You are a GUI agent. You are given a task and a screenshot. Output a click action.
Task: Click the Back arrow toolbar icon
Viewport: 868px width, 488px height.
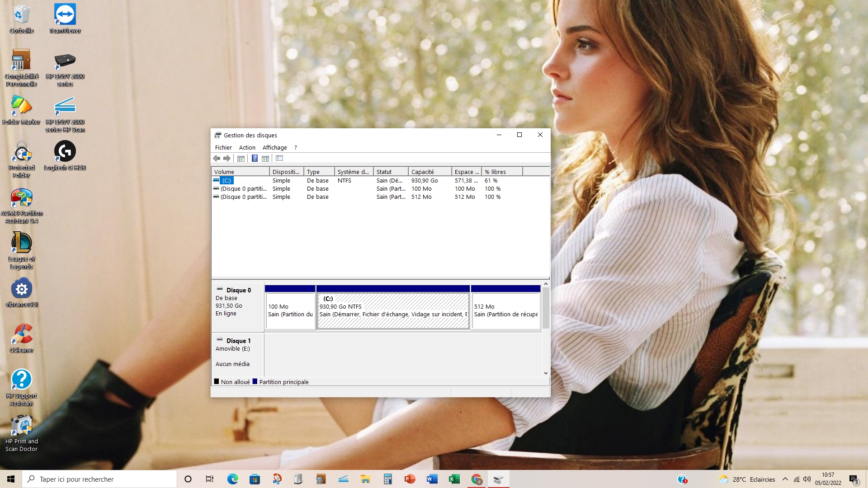(217, 159)
